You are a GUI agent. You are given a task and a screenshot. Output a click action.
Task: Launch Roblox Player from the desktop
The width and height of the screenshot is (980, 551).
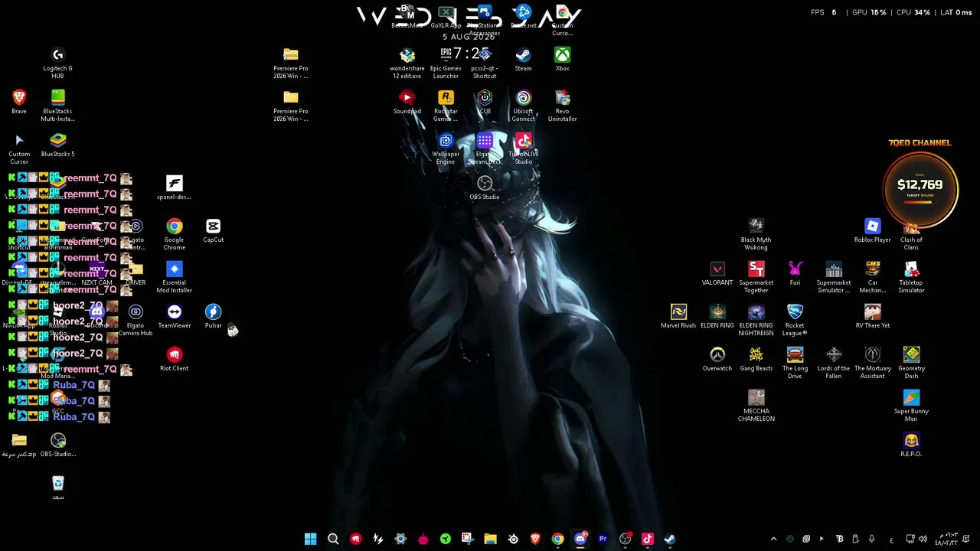[x=872, y=227]
